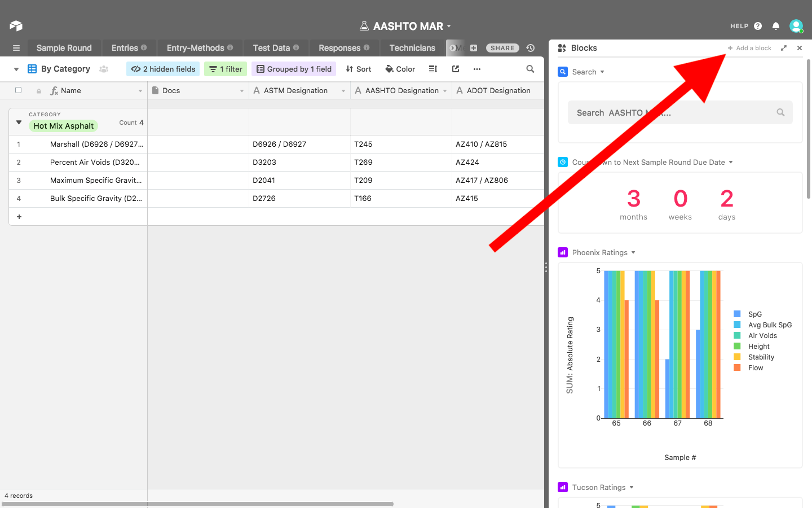Click the Test Data tab info icon
The image size is (812, 508).
pyautogui.click(x=296, y=48)
